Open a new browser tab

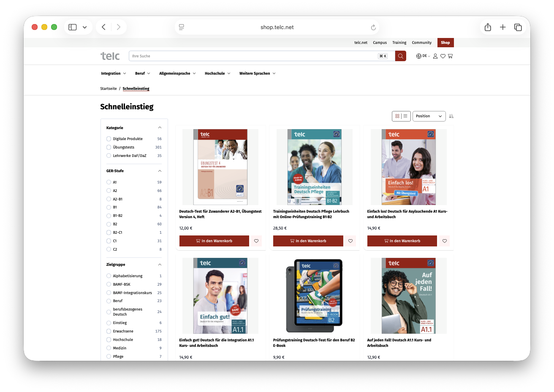503,27
